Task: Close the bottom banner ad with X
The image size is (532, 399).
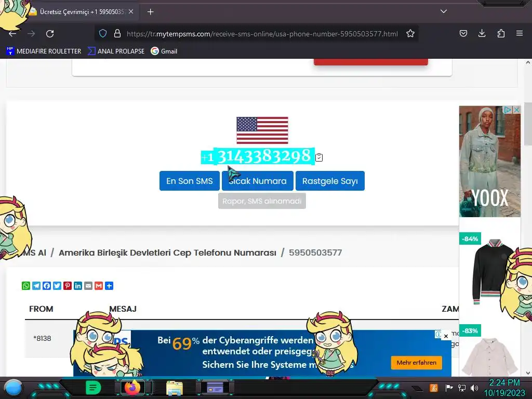Action: 446,336
